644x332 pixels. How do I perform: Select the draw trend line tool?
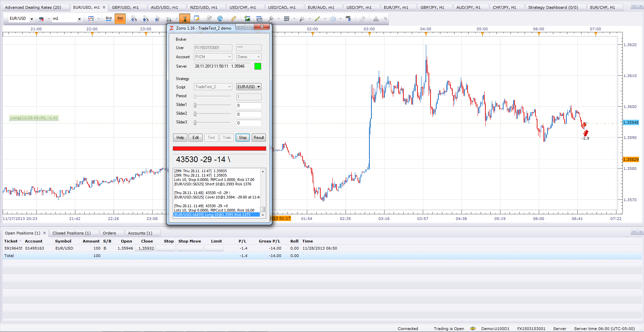click(317, 19)
